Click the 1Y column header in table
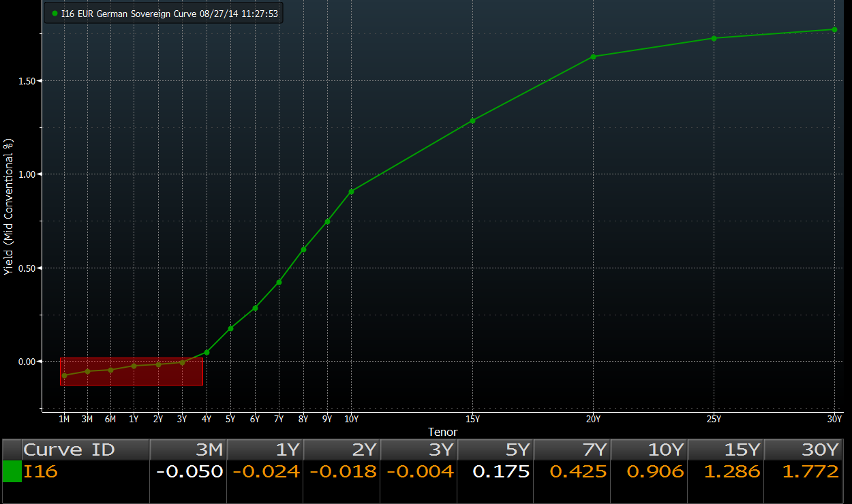 [x=264, y=450]
